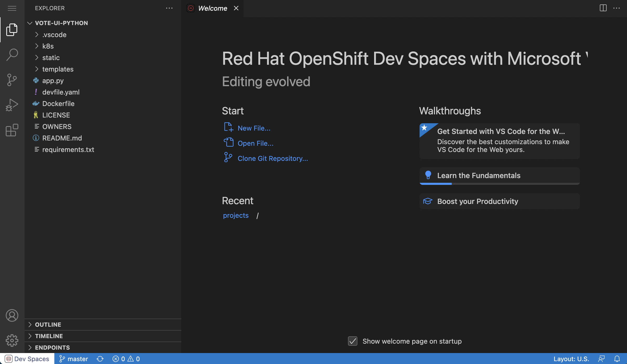
Task: Open README.md
Action: coord(103,138)
